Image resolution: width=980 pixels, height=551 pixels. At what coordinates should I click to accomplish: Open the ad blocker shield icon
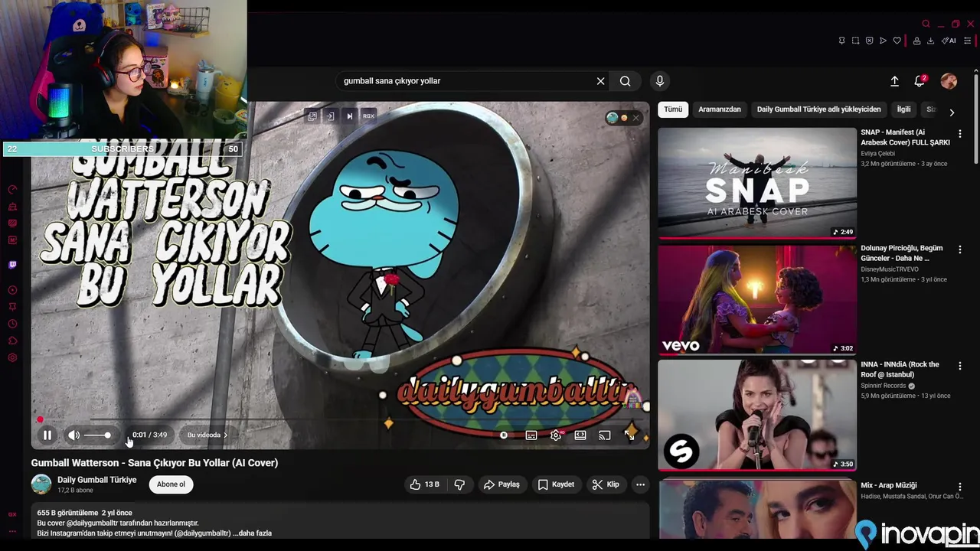point(869,41)
